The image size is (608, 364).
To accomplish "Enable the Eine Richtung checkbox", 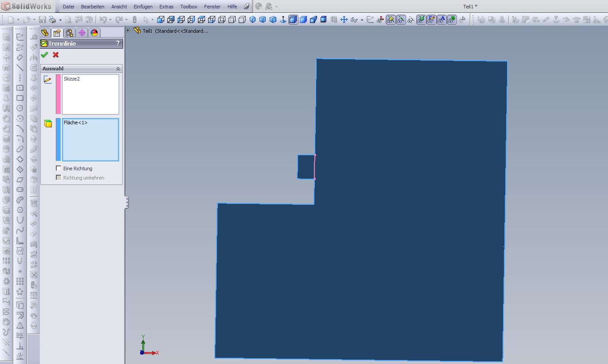I will [x=58, y=168].
